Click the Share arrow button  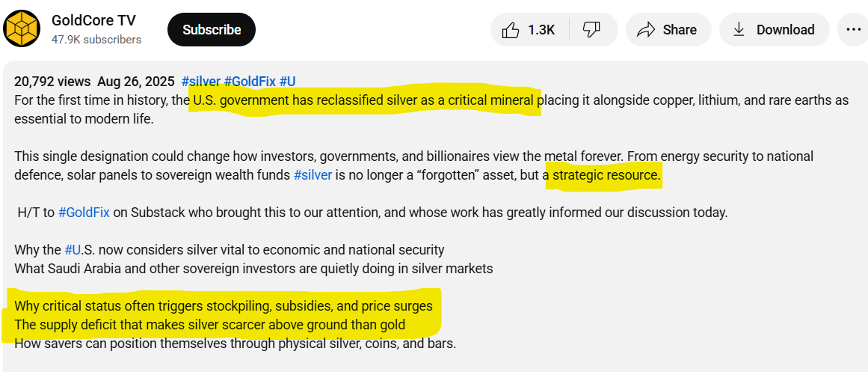[666, 30]
